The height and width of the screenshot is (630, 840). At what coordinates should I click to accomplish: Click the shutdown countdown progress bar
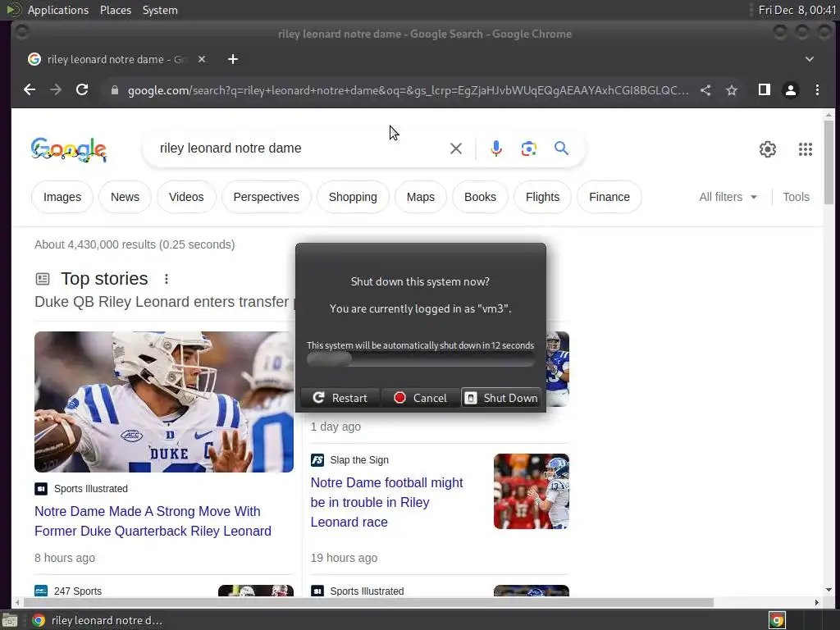(421, 359)
